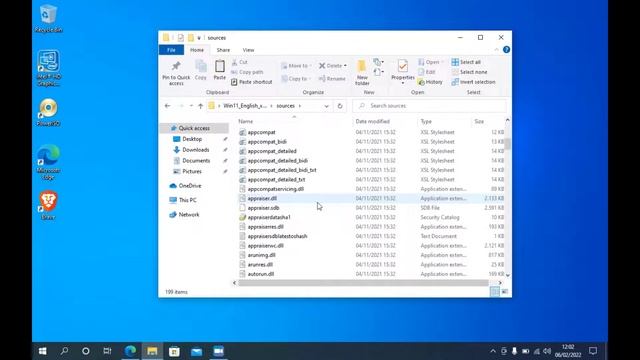Screen dimensions: 640x360
Task: Select the appraiser.sdb file
Action: coord(263,208)
